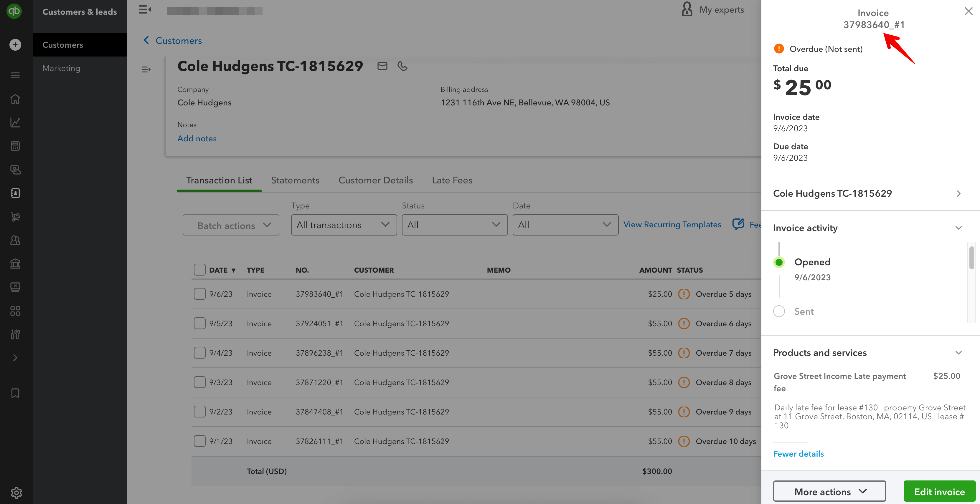Switch to the Statements tab
The height and width of the screenshot is (504, 980).
[x=295, y=180]
